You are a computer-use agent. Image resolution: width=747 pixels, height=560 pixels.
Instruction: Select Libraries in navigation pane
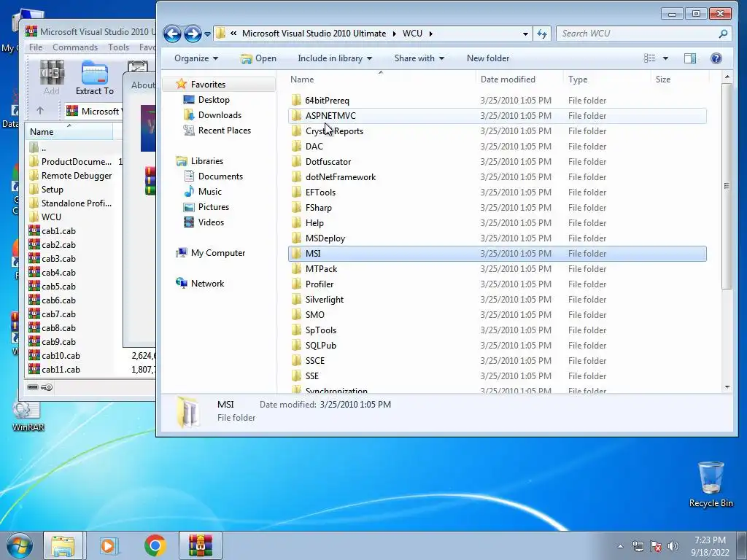click(206, 161)
